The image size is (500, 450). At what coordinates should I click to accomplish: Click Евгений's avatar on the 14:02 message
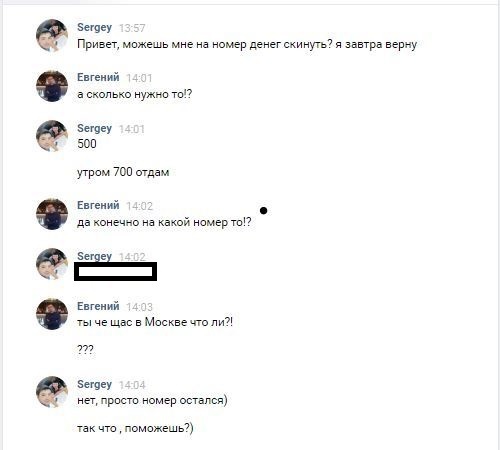(x=52, y=214)
